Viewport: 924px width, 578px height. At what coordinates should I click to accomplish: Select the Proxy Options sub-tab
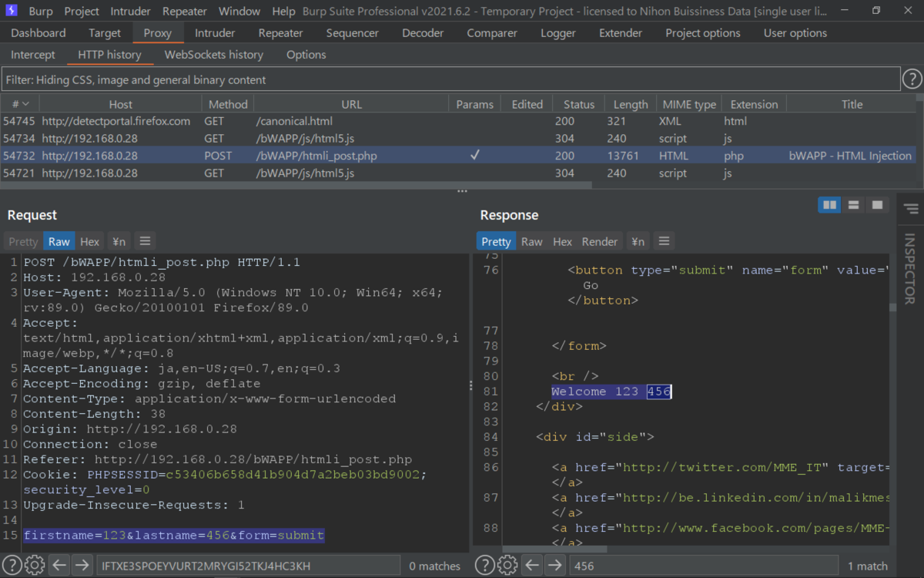point(306,55)
